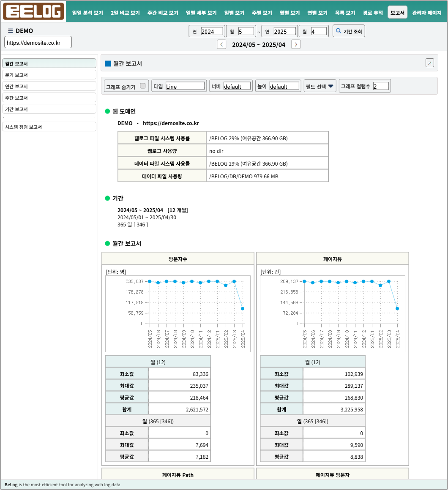Open 일별 세부 보기 tab
This screenshot has width=448, height=490.
[201, 13]
